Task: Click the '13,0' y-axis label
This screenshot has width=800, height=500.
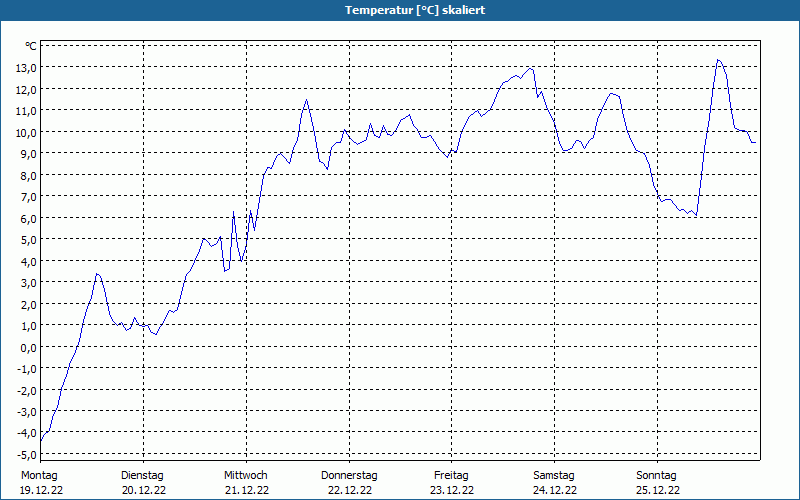Action: 27,68
